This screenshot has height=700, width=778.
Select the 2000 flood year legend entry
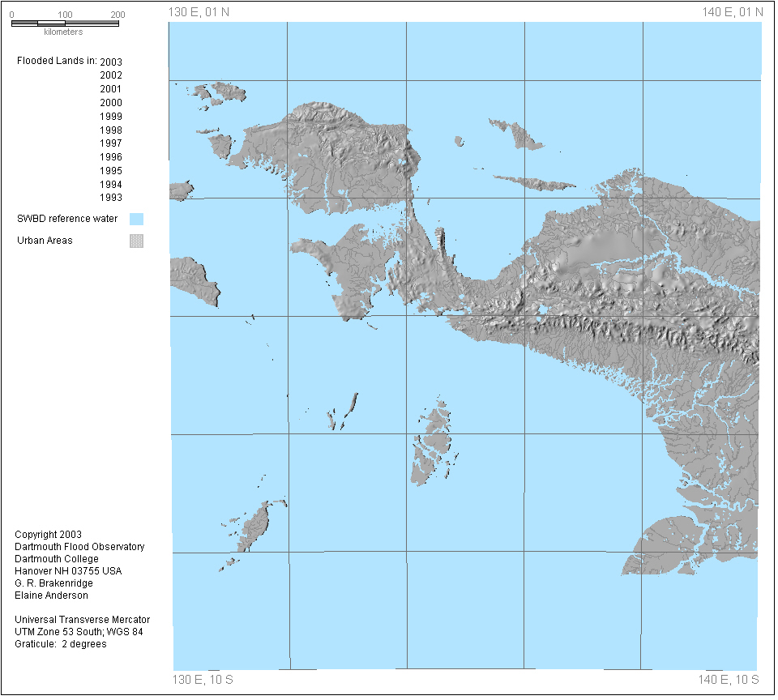click(111, 103)
